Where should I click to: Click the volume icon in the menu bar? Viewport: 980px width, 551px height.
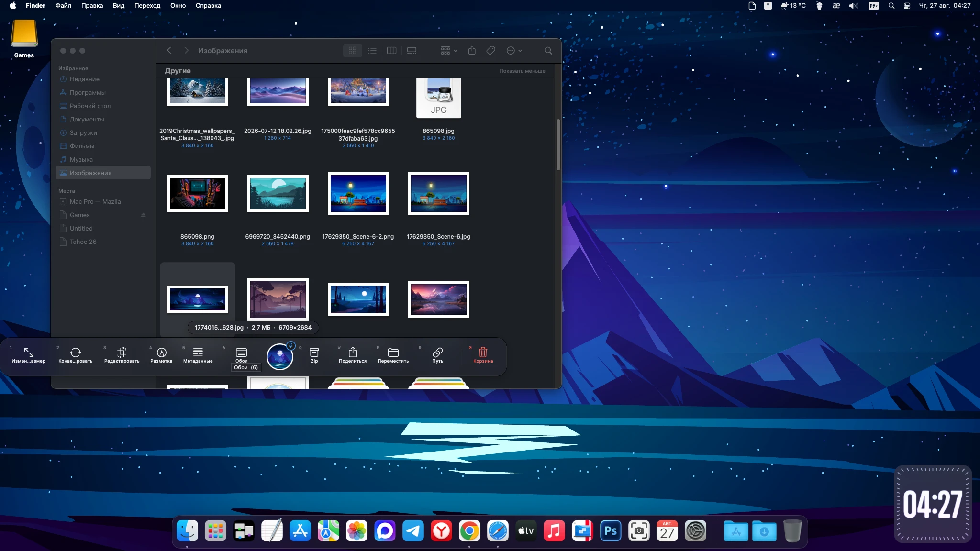click(854, 6)
